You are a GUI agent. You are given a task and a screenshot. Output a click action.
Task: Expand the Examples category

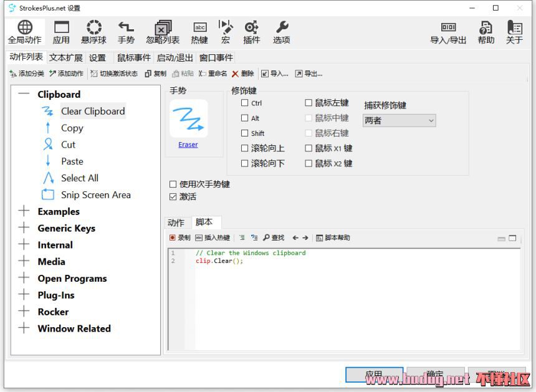point(24,211)
